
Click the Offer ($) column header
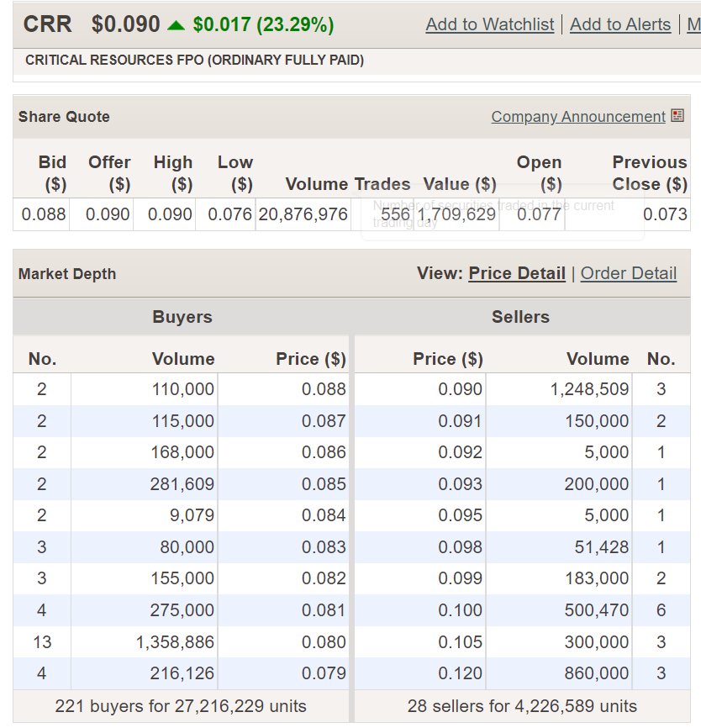pyautogui.click(x=109, y=172)
